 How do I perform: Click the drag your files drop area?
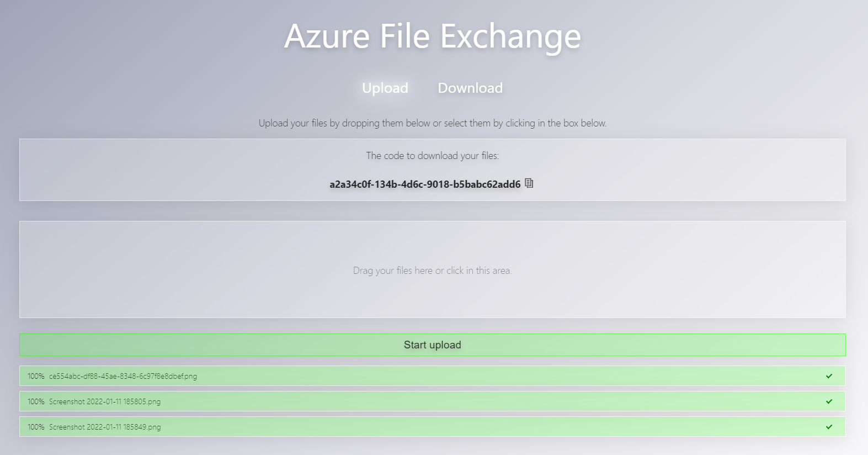433,269
